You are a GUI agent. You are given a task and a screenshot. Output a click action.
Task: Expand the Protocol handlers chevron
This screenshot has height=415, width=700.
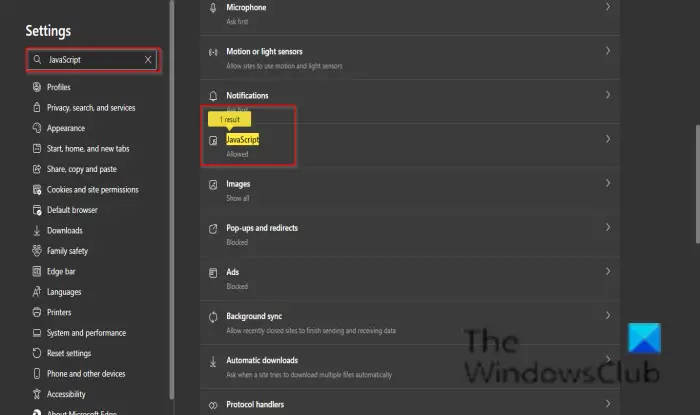point(608,404)
